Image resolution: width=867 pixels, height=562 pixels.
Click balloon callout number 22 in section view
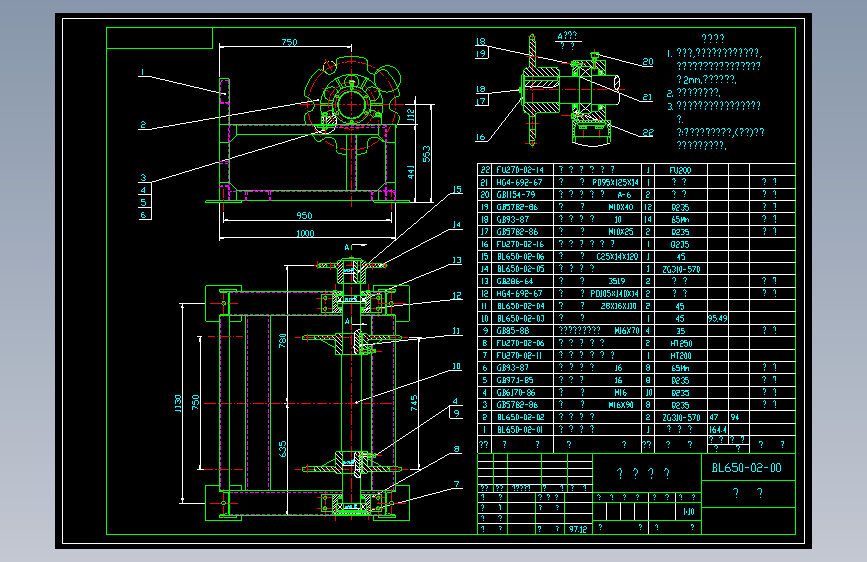point(647,133)
